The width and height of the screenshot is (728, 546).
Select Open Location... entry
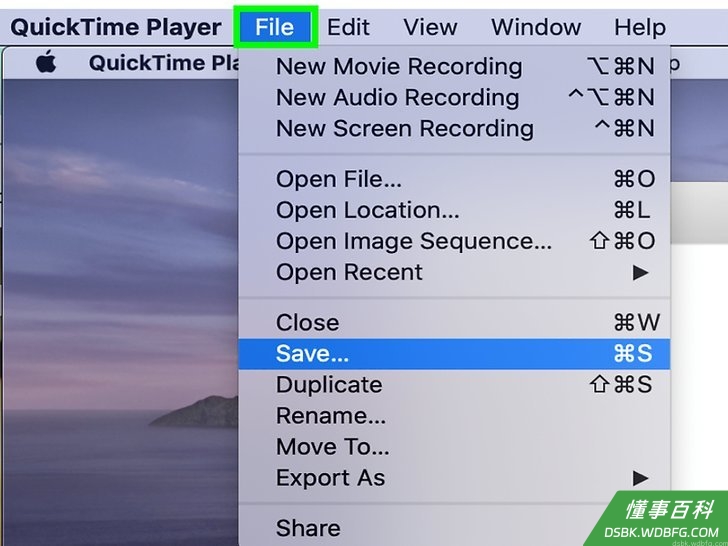coord(454,210)
